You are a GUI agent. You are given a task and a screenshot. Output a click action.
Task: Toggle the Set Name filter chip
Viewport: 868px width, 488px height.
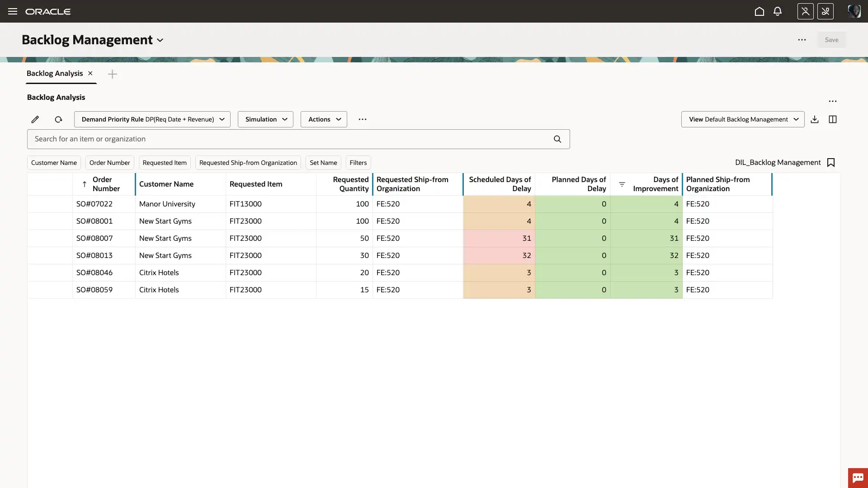[323, 163]
